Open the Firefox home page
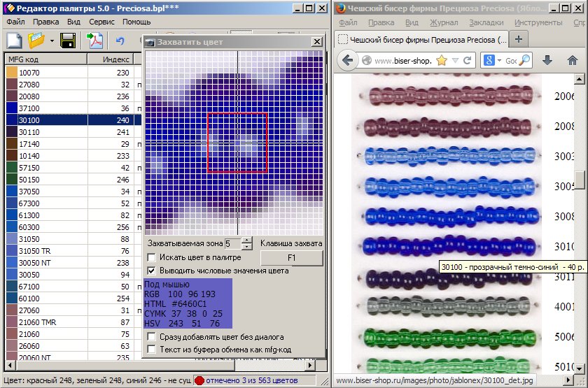The height and width of the screenshot is (388, 588). (572, 61)
